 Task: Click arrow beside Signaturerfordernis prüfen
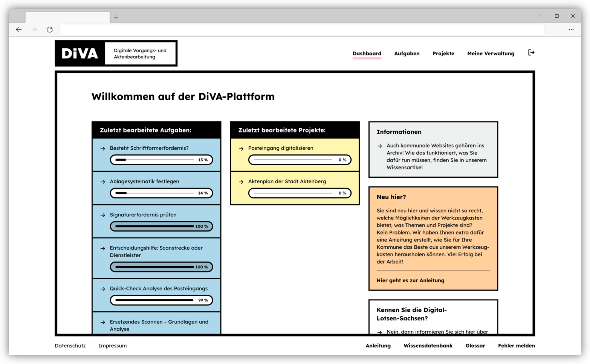click(102, 215)
